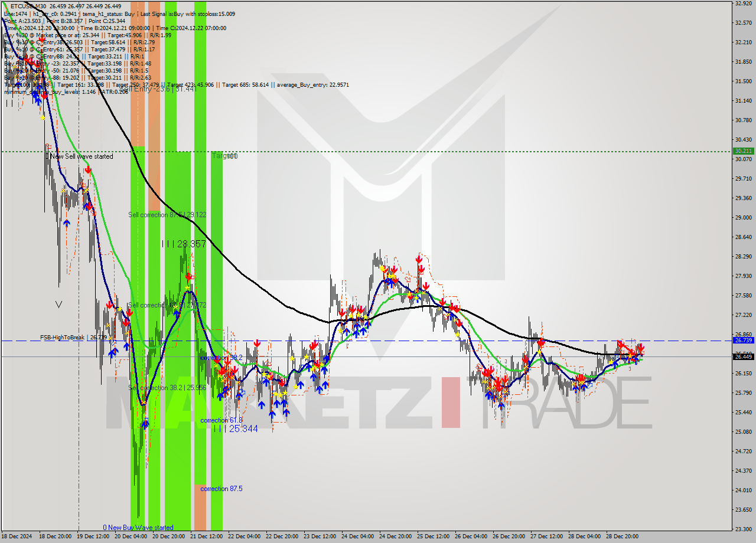The image size is (756, 543).
Task: Click the 29.710 price axis label
Action: [x=743, y=178]
